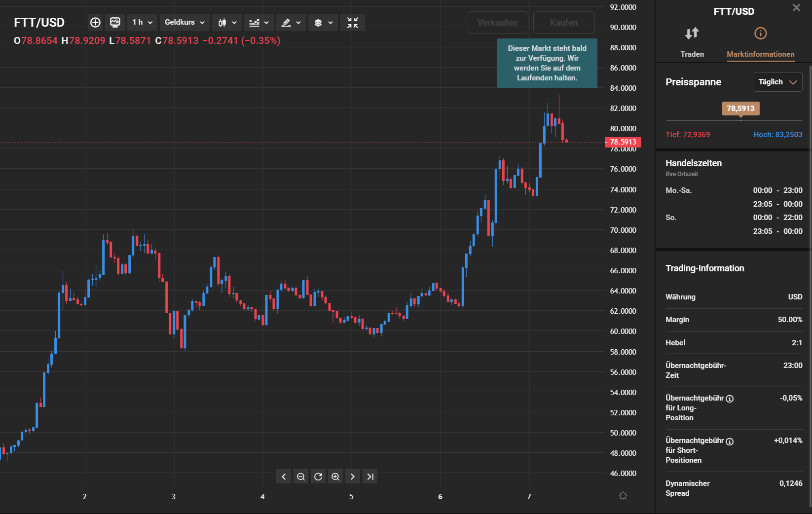
Task: Click the Tief: 72,9369 value
Action: tap(688, 135)
